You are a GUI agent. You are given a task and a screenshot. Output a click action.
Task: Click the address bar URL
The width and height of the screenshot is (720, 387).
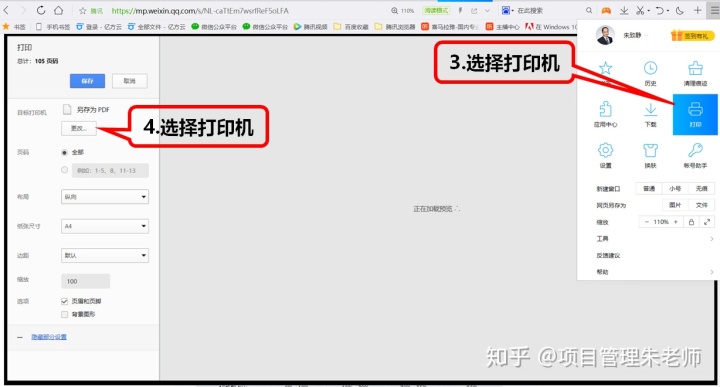[x=200, y=11]
